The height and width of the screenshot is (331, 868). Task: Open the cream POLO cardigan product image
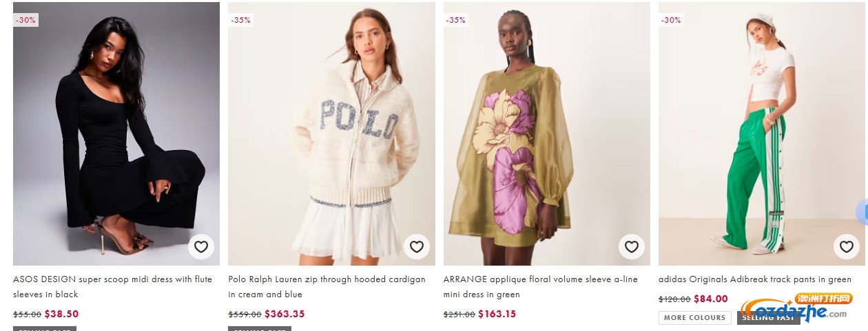[x=331, y=131]
